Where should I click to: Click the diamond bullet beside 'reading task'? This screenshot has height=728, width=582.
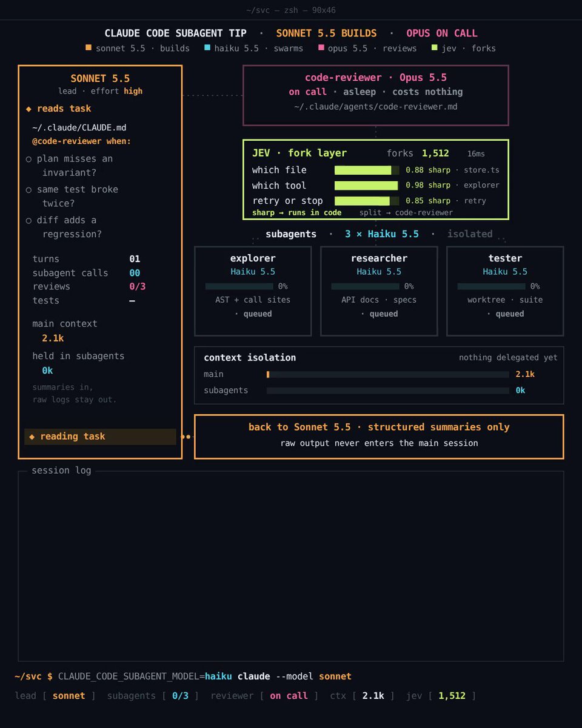tap(32, 436)
